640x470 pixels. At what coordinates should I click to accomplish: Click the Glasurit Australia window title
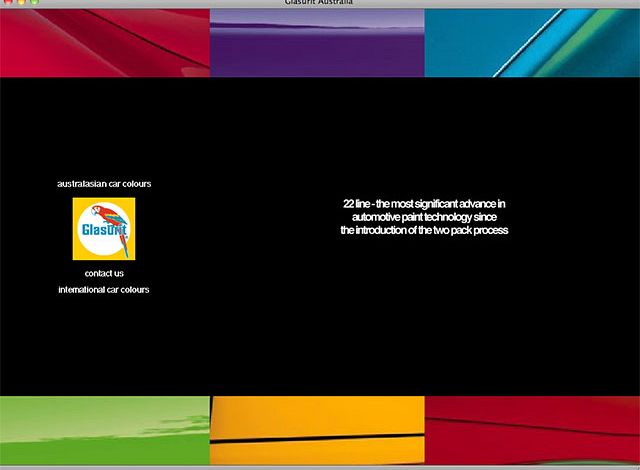tap(318, 3)
